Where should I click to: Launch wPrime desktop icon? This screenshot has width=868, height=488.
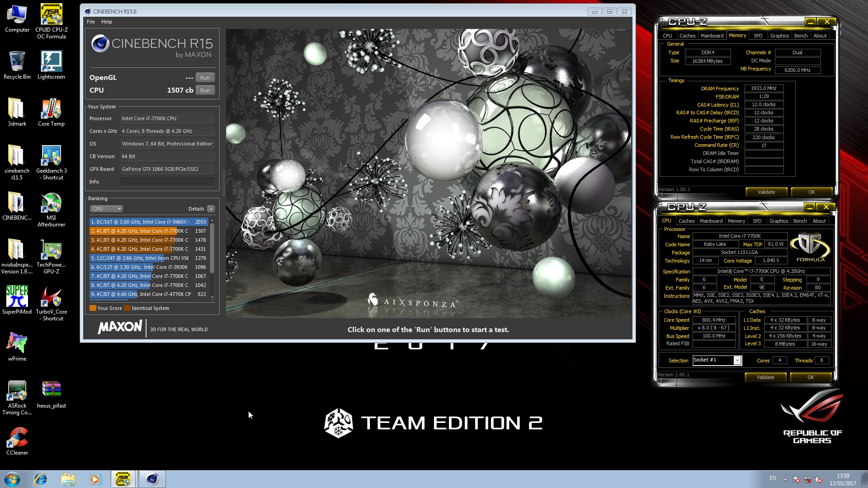click(x=17, y=347)
